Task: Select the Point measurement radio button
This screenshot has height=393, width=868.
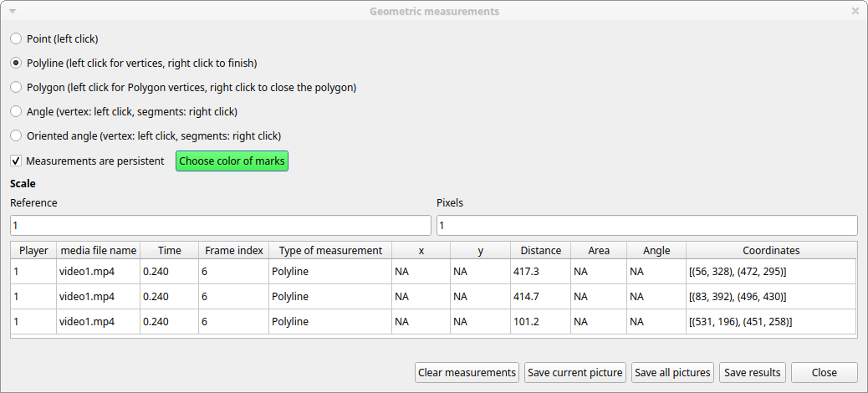Action: 17,38
